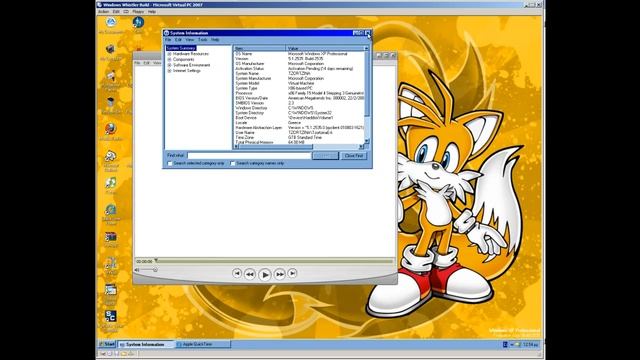Sort by the Item column header
Image resolution: width=640 pixels, height=360 pixels.
(259, 48)
